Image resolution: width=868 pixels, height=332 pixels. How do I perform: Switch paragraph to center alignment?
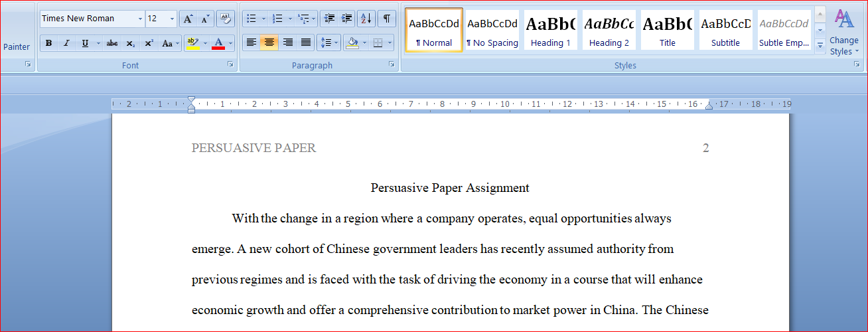point(269,43)
